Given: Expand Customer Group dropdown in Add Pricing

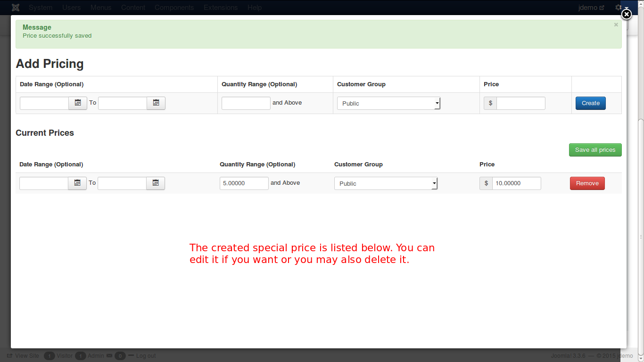Looking at the screenshot, I should point(388,103).
